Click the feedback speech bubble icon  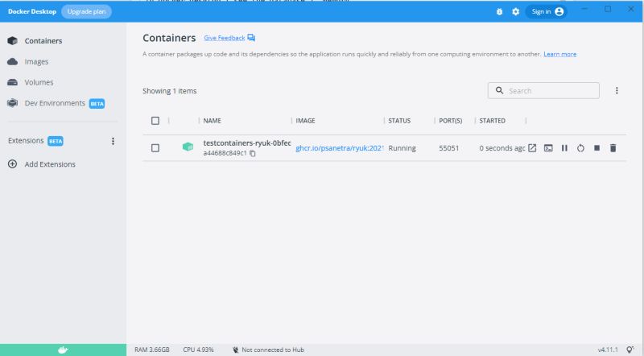(251, 38)
